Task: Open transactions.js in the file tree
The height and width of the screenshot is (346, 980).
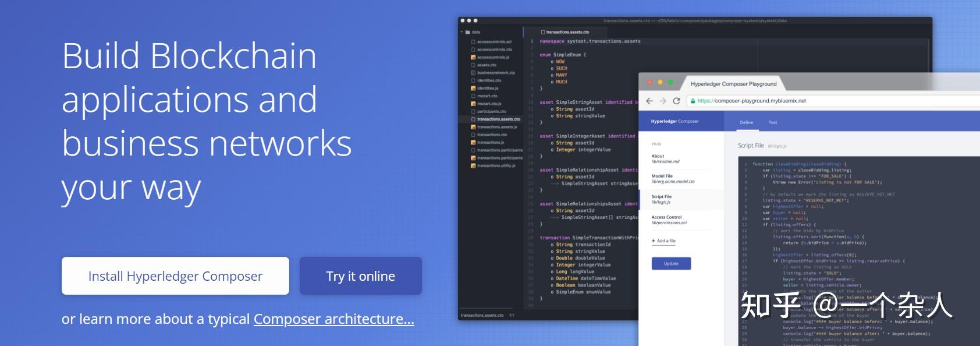Action: [491, 142]
